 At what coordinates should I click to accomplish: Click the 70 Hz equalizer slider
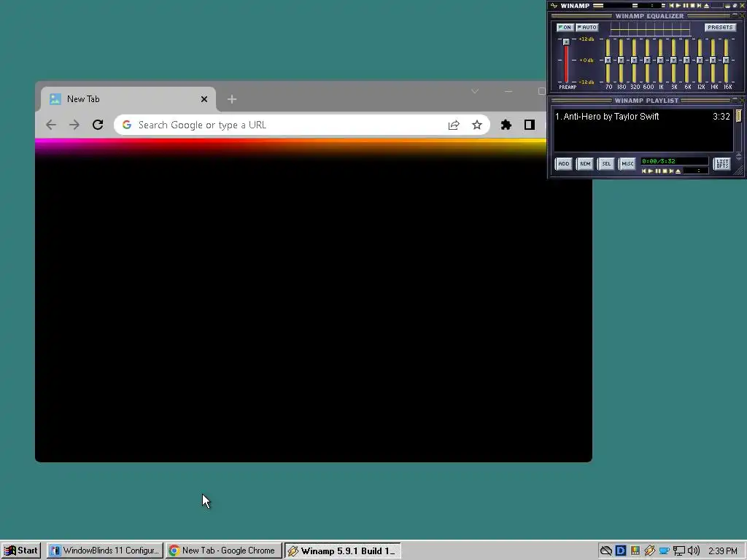pyautogui.click(x=608, y=60)
